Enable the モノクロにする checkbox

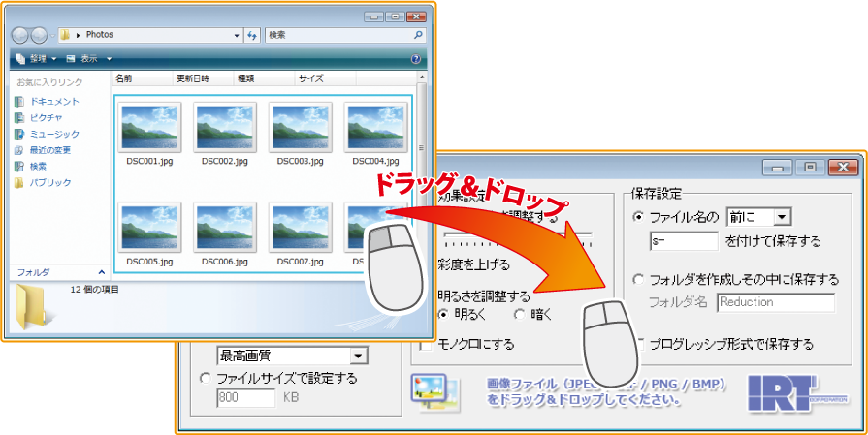[426, 344]
